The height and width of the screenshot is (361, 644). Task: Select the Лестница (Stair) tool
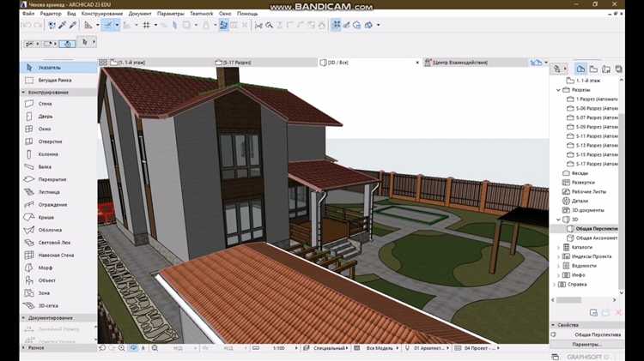58,192
